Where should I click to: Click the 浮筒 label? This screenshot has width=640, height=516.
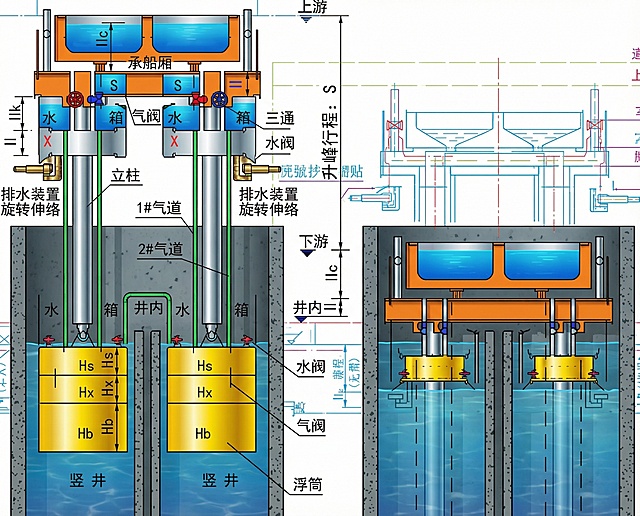(x=307, y=485)
